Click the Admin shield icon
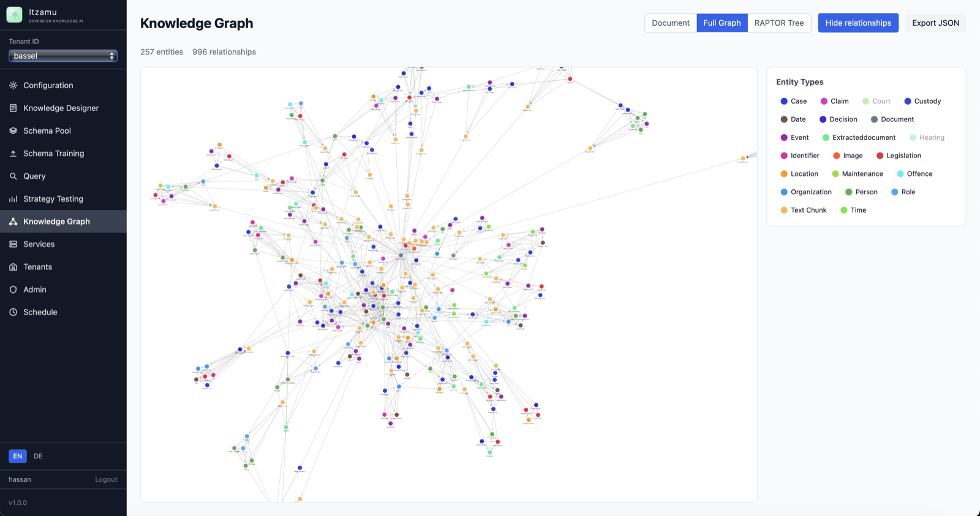 pos(13,289)
